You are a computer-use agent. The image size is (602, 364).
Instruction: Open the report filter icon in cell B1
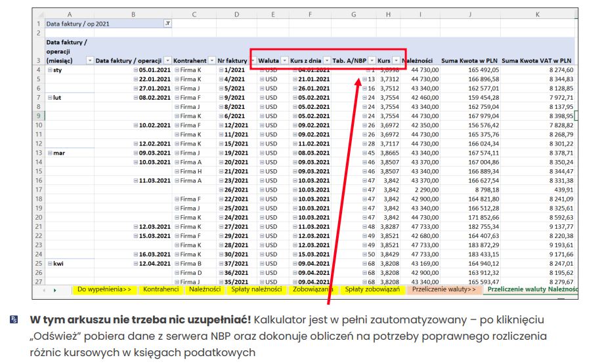[167, 23]
